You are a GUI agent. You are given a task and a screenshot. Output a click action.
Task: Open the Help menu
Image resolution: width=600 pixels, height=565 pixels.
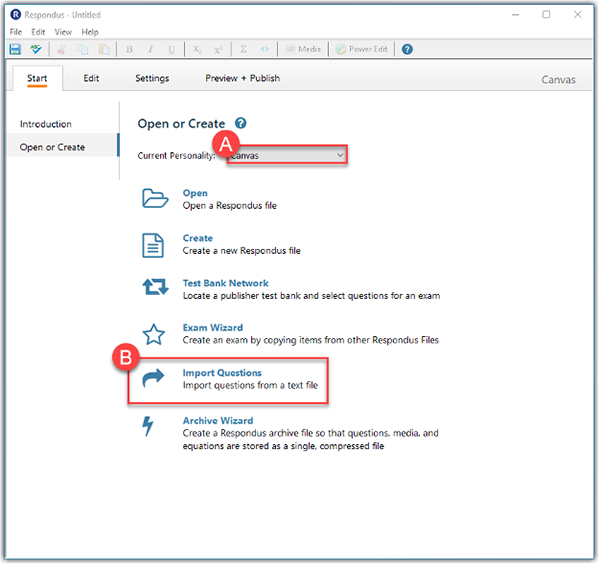pyautogui.click(x=90, y=32)
